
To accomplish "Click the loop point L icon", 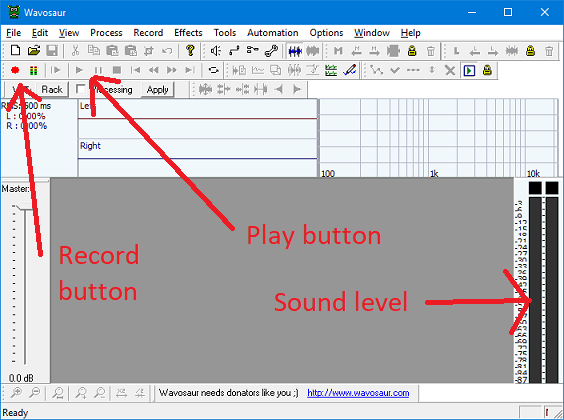I will click(456, 51).
